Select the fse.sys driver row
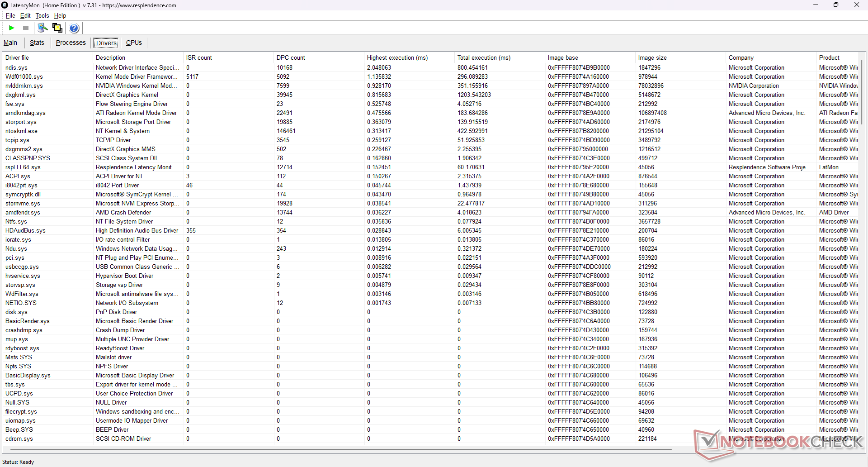Viewport: 868px width, 467px height. point(430,104)
